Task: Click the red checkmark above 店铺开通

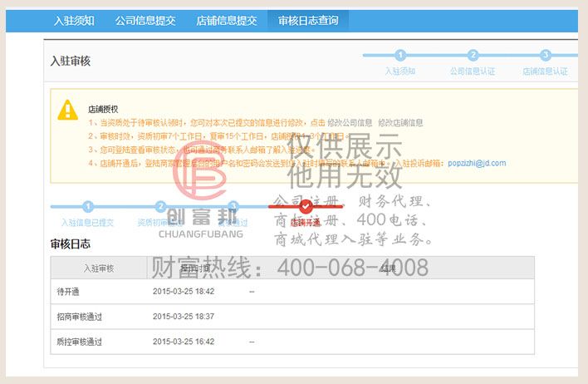Action: pos(306,206)
